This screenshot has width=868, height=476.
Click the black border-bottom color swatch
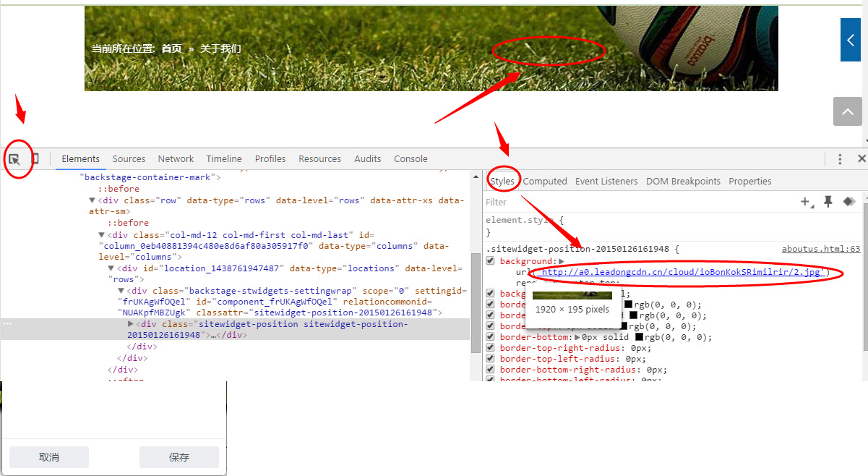(x=640, y=337)
